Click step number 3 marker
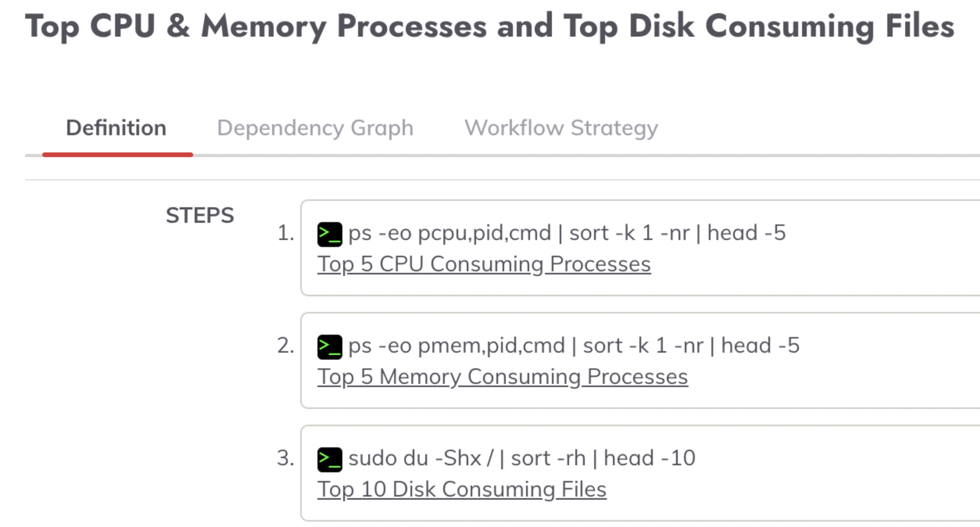Image resolution: width=980 pixels, height=527 pixels. [x=286, y=458]
